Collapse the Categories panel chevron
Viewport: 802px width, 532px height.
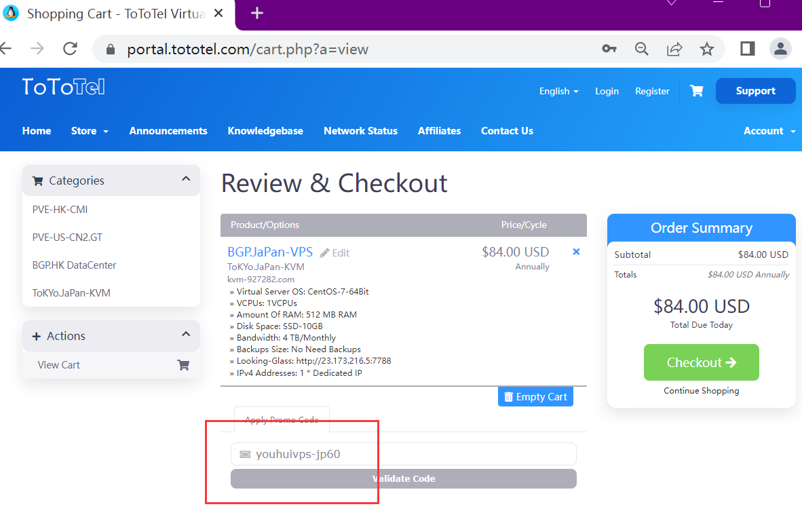(x=186, y=179)
